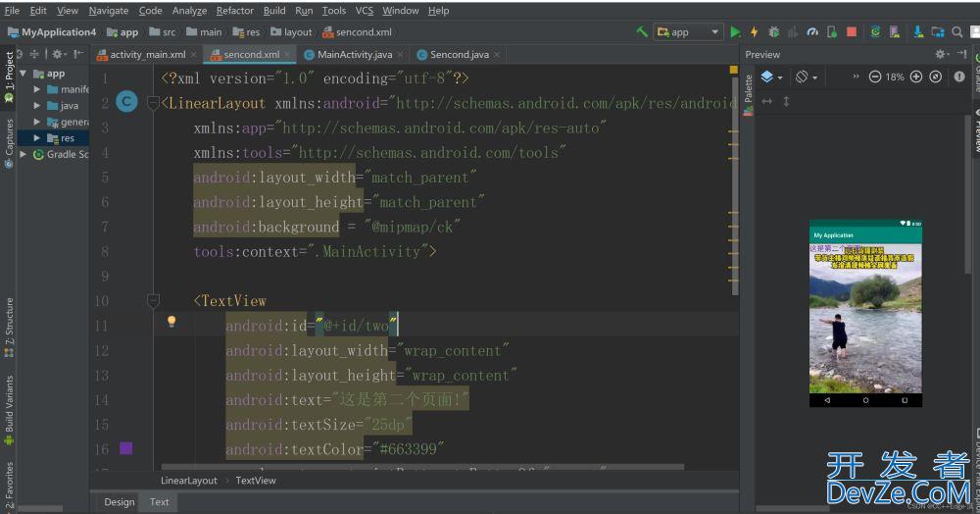This screenshot has width=980, height=514.
Task: Hide the Preview panel with arrow icon
Action: tap(961, 54)
